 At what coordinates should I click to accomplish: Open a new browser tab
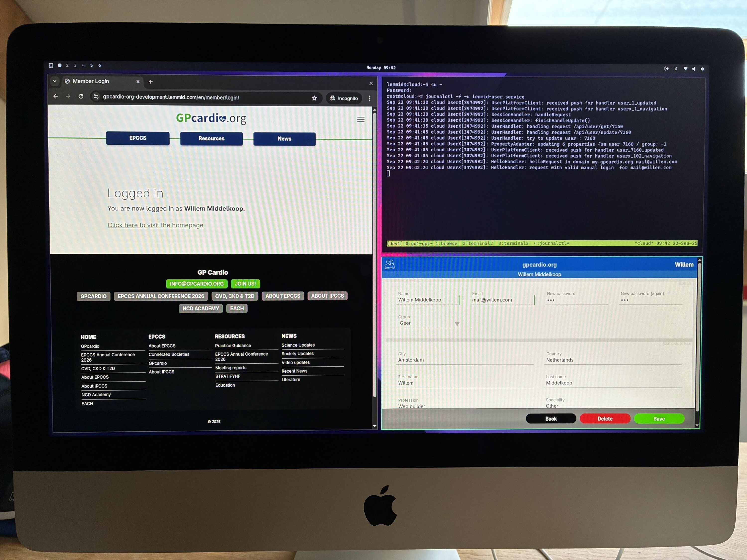pyautogui.click(x=151, y=81)
